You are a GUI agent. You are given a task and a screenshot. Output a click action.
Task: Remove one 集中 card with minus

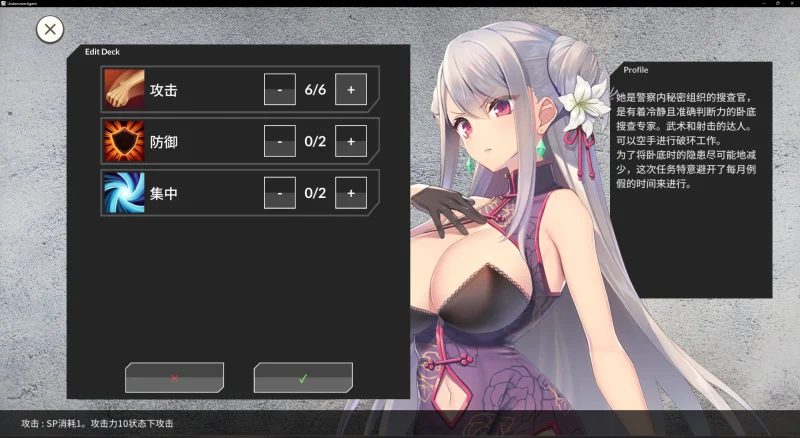pos(280,193)
